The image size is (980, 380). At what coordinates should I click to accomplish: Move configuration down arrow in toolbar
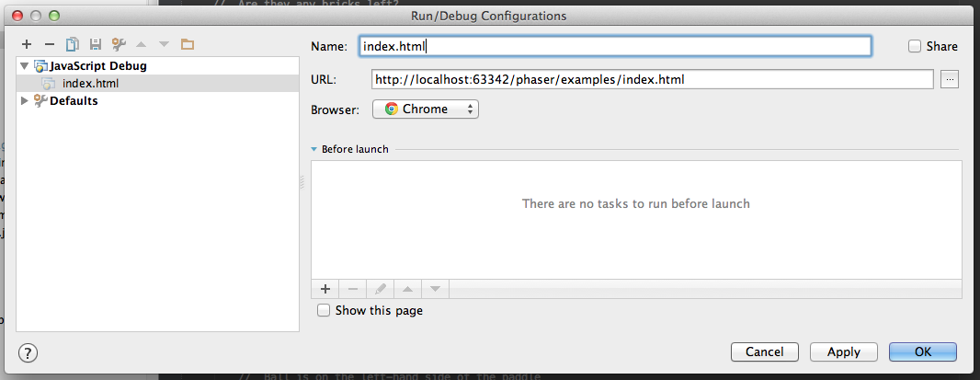point(164,44)
